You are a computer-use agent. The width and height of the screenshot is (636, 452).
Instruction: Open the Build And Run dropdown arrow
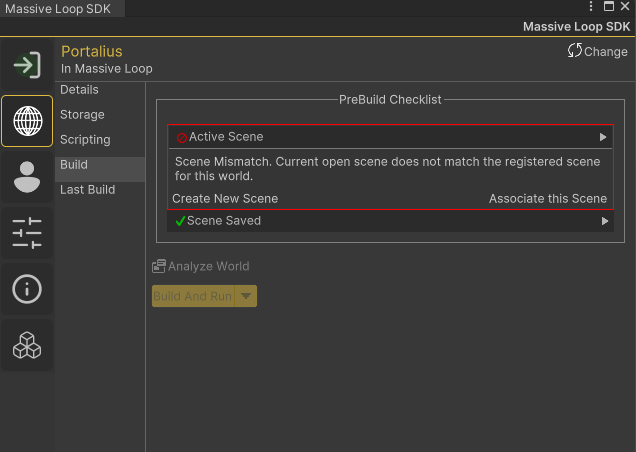pyautogui.click(x=246, y=296)
